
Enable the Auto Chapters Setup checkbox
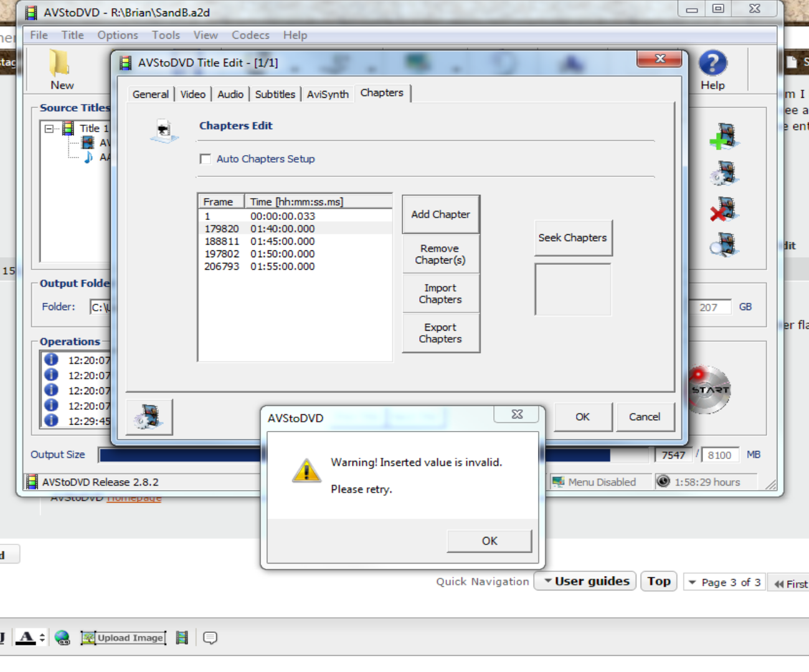(206, 159)
